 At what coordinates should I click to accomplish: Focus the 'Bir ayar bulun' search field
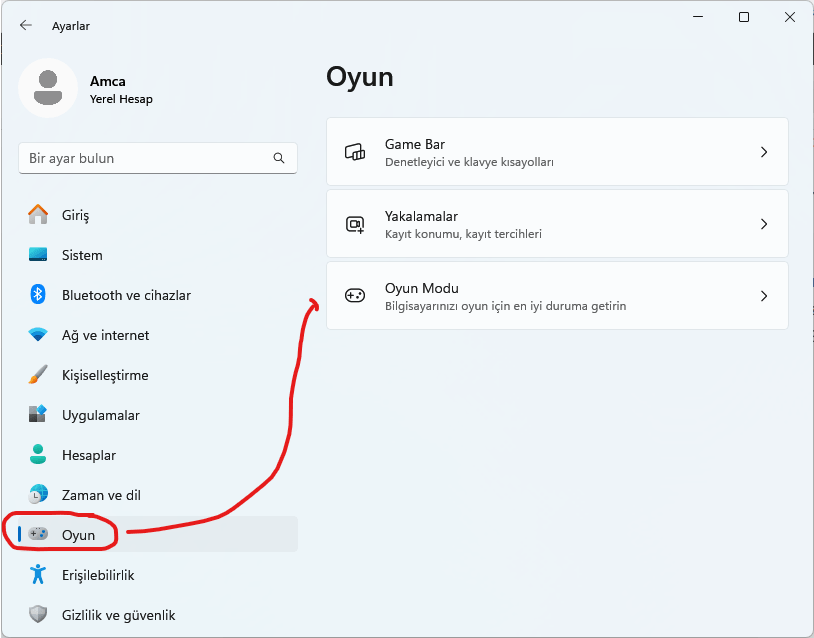point(158,158)
